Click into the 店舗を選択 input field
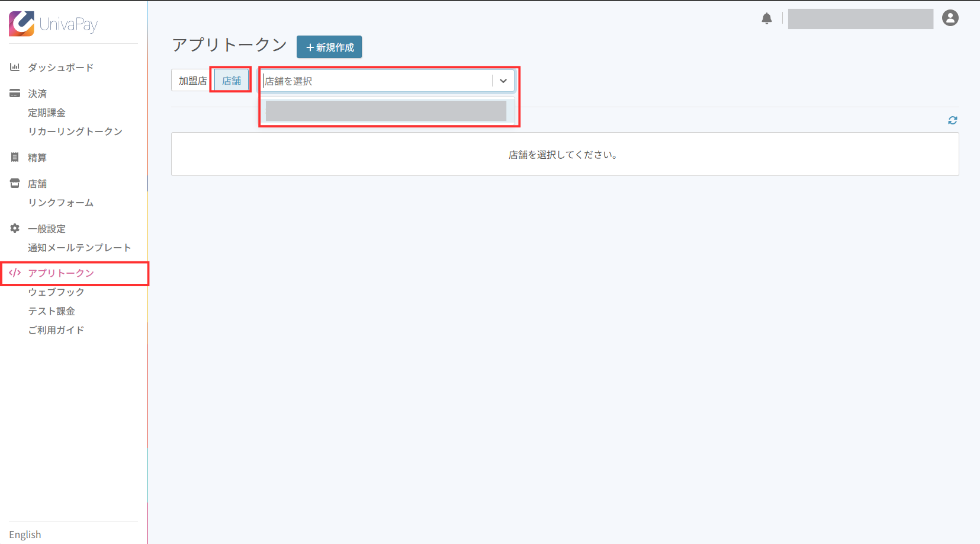 376,81
